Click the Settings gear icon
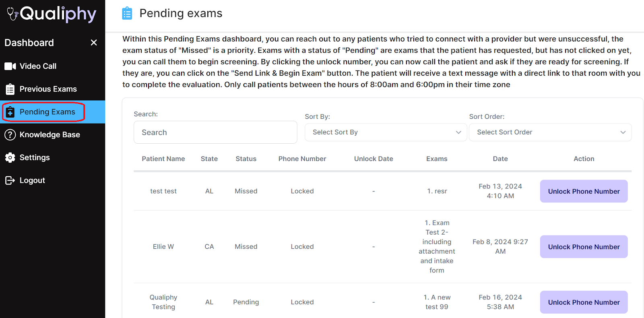644x318 pixels. pos(10,158)
